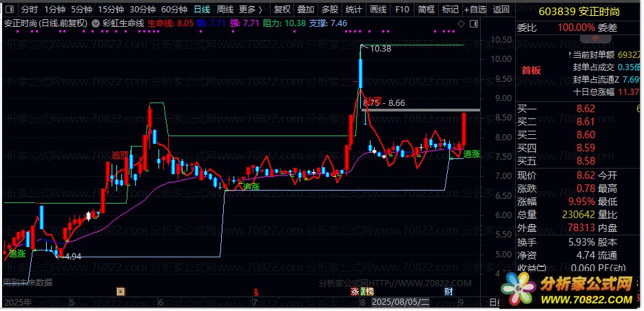Click the 返回 back button
644x311 pixels.
pyautogui.click(x=501, y=10)
